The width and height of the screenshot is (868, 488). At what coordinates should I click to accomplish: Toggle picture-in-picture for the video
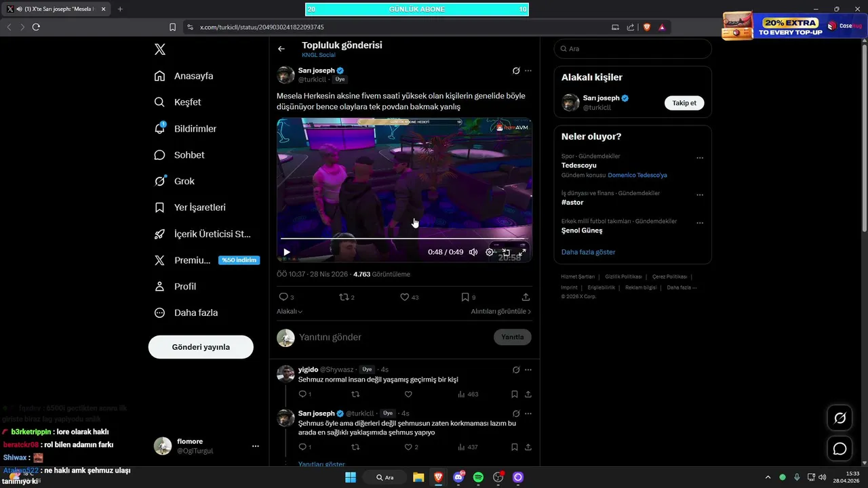click(x=506, y=252)
